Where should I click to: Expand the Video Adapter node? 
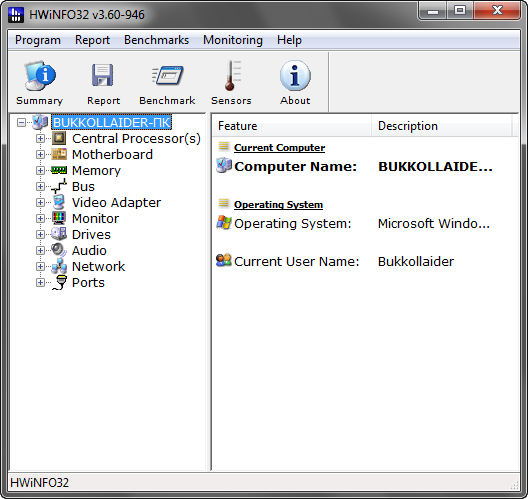click(x=40, y=202)
